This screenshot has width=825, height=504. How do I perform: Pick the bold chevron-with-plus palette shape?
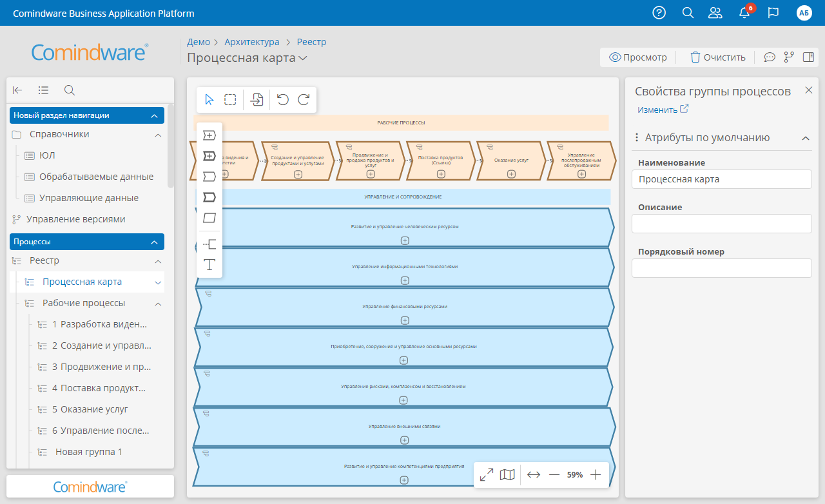[x=209, y=156]
